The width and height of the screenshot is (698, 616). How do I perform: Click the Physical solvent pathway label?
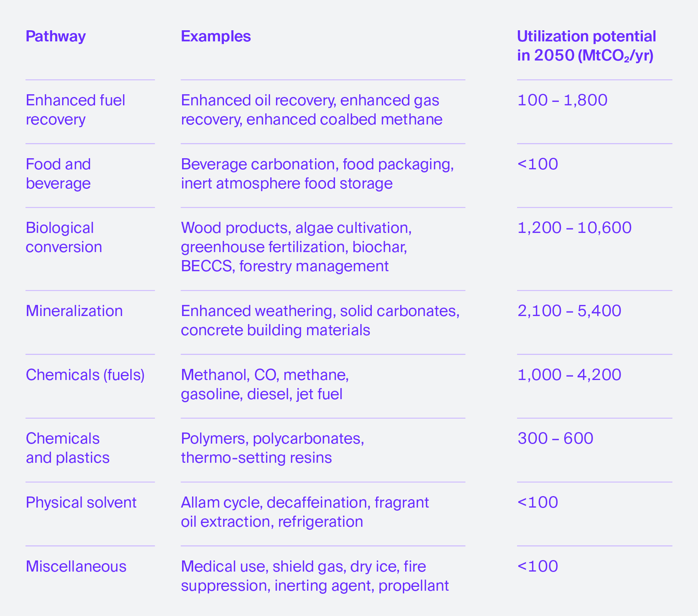click(81, 503)
